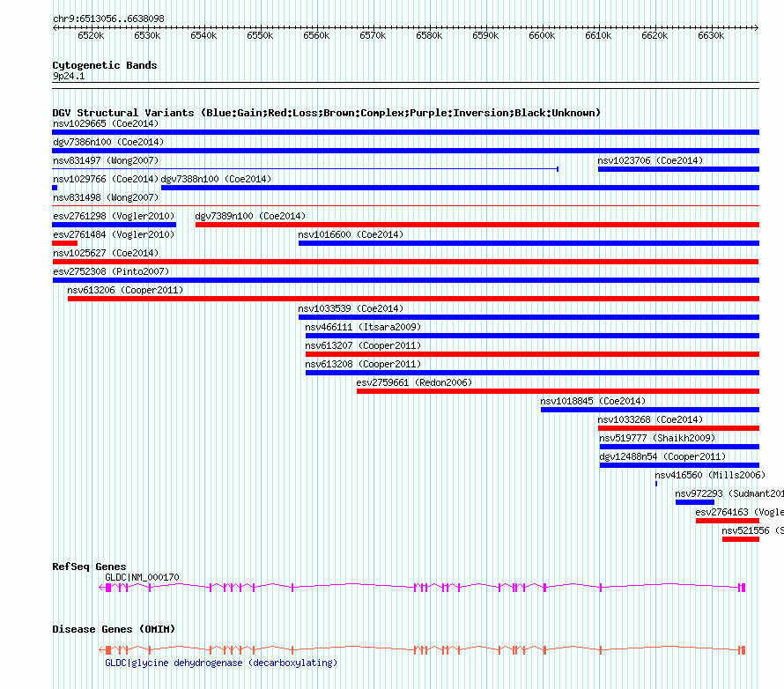Click nsv1025627 (Coe2014) label
This screenshot has height=689, width=784.
[x=106, y=253]
